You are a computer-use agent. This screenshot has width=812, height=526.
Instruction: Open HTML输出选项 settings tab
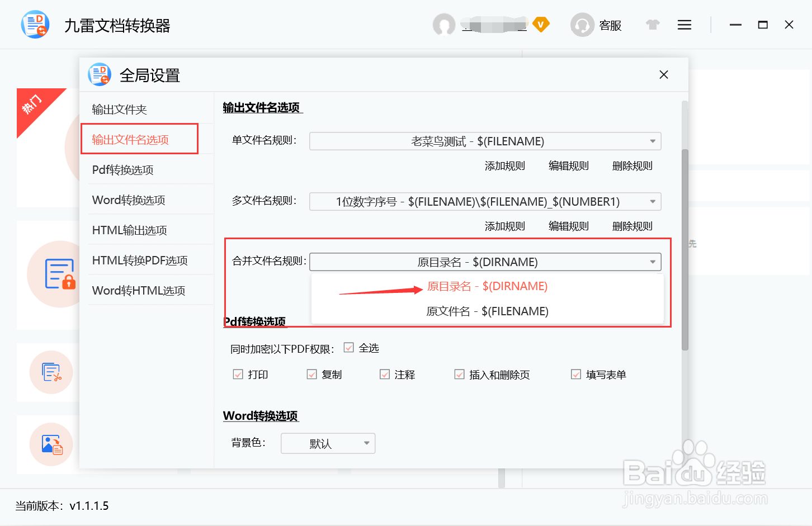click(151, 230)
